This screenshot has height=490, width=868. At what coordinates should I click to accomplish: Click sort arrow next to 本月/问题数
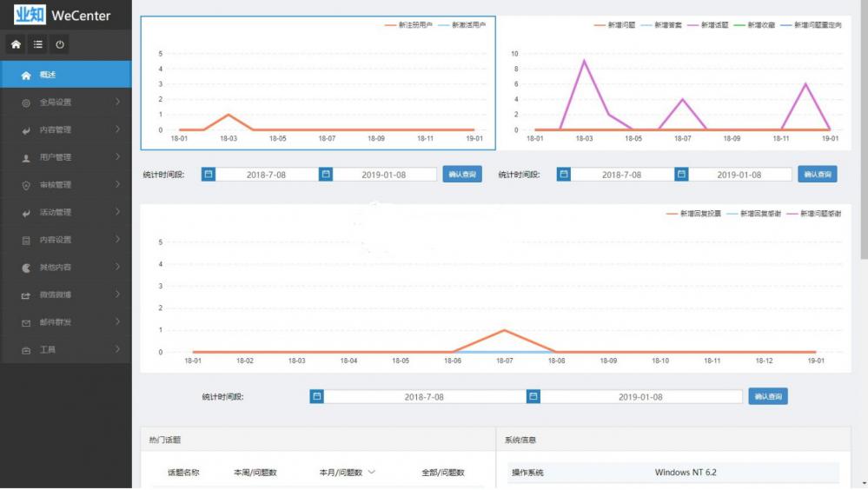click(372, 473)
